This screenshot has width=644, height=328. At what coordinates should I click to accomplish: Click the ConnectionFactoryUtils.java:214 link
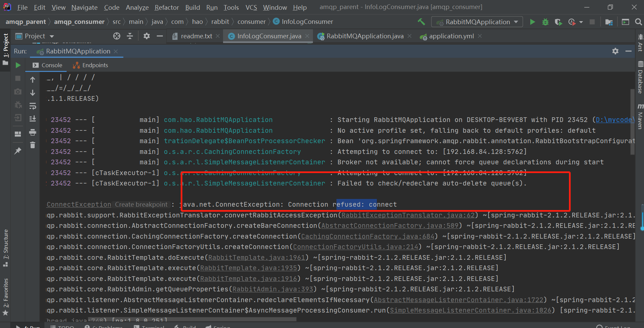pos(356,247)
